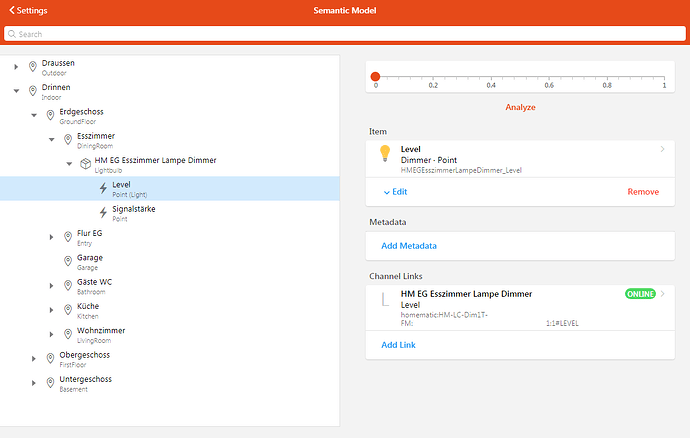Open the Edit dropdown for the item

394,191
